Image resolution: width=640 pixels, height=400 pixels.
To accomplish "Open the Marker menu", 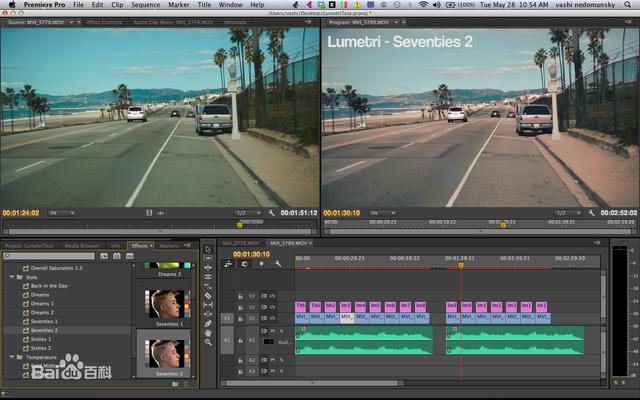I will 179,5.
